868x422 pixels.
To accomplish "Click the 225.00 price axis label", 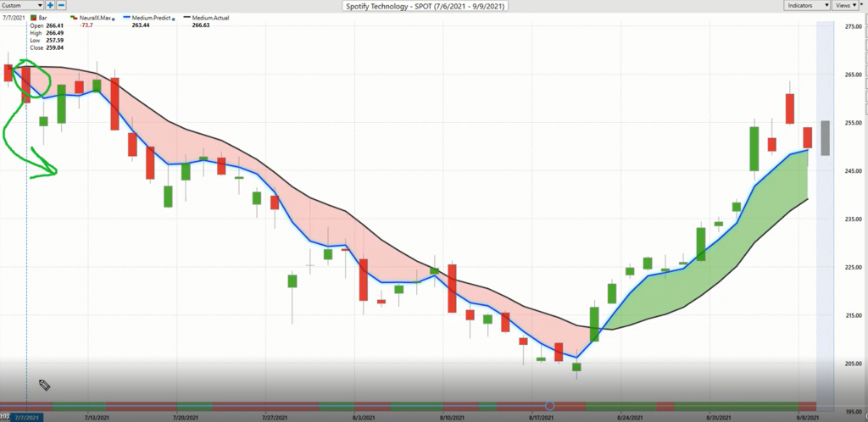I will click(853, 267).
